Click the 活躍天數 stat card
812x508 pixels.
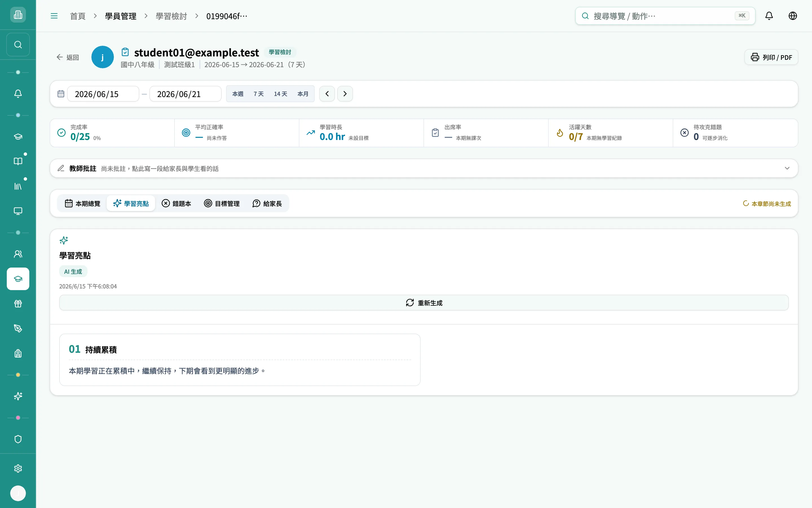tap(611, 133)
